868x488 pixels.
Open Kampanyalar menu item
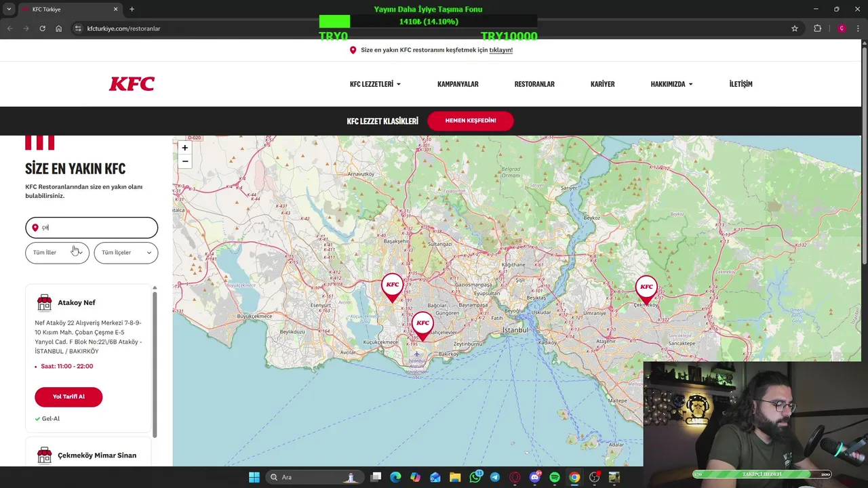[x=458, y=84]
